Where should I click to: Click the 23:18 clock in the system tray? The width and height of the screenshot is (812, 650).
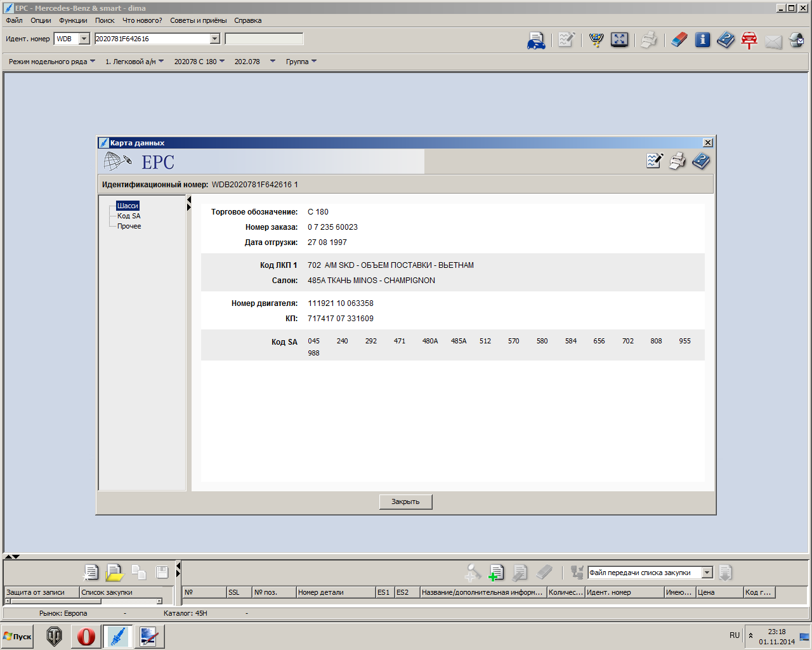776,632
